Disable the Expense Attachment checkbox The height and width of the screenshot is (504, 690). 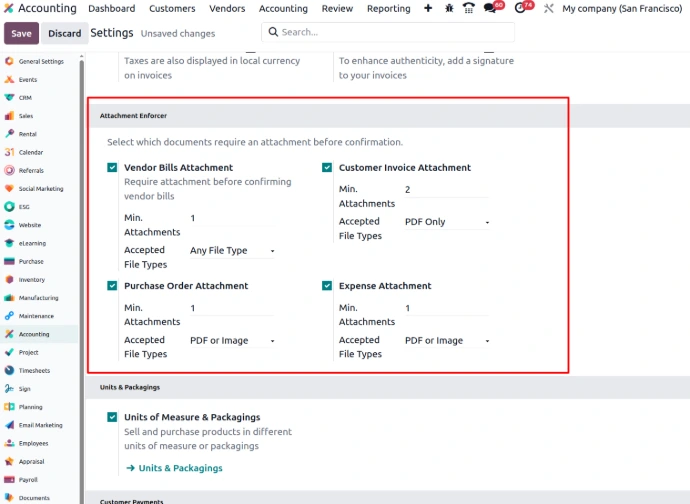pos(327,286)
